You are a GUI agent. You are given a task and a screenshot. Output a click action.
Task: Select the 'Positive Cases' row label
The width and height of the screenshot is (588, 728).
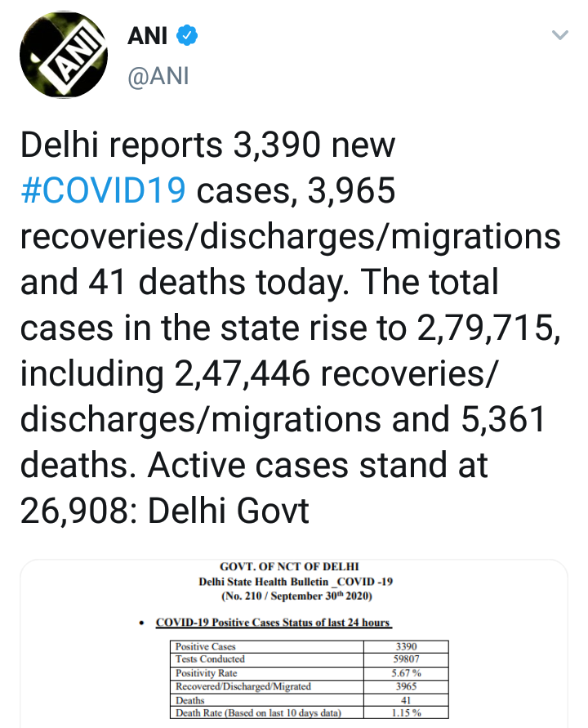(x=204, y=647)
